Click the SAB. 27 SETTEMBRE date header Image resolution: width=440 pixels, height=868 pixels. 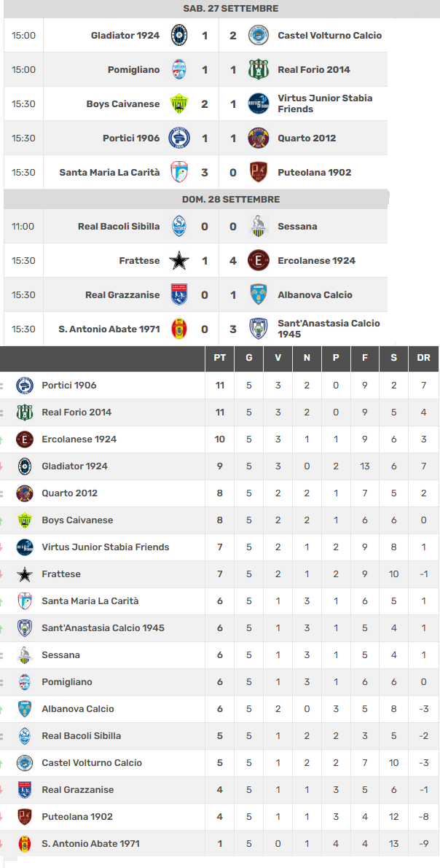(230, 9)
